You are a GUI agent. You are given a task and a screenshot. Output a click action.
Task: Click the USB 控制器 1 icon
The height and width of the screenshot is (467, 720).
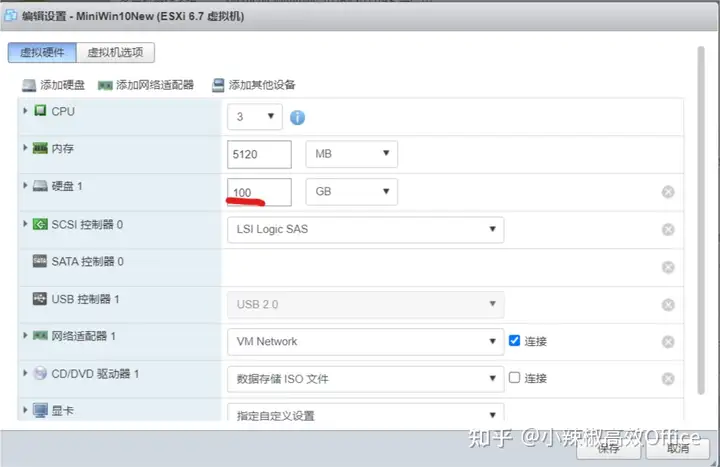click(40, 299)
